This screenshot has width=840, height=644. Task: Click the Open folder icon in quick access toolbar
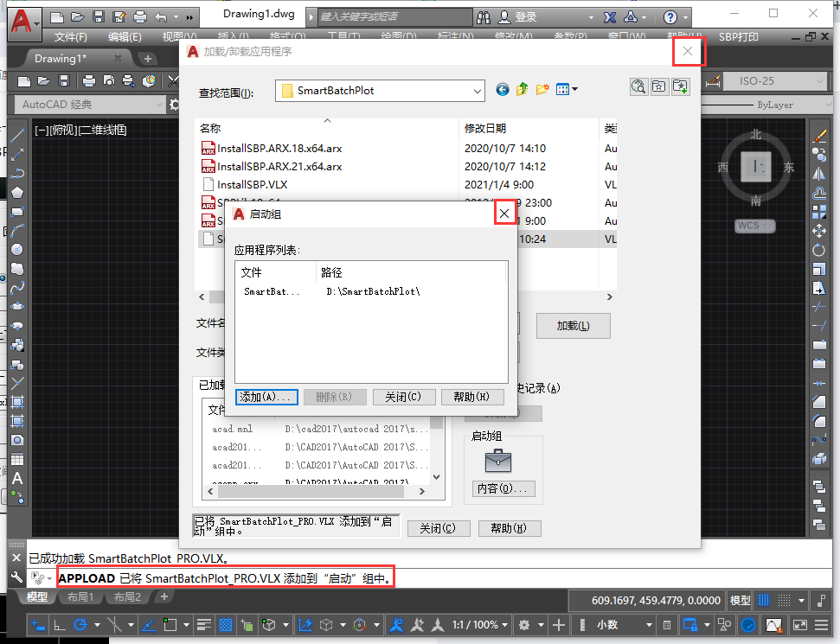click(x=78, y=17)
